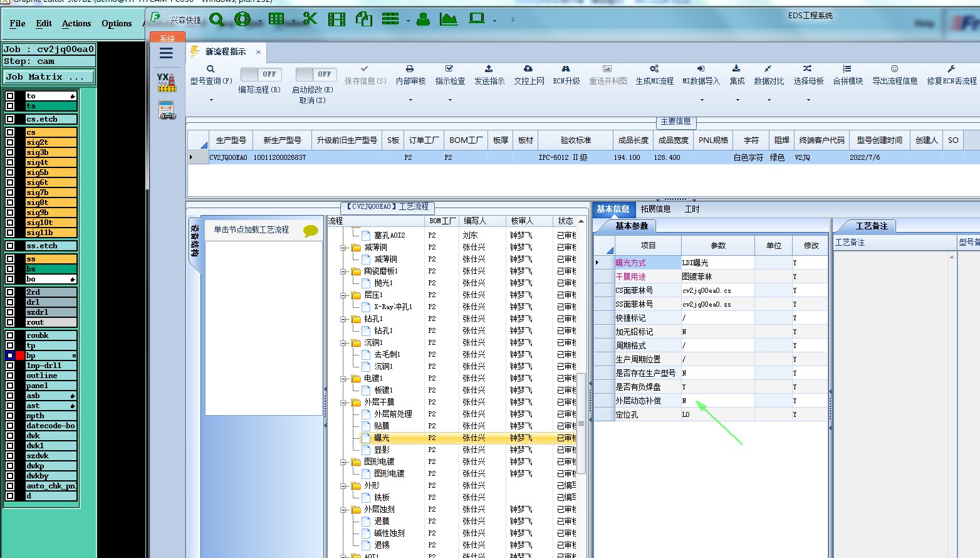Click 型号查询(F) search tool
Viewport: 980px width, 558px height.
point(211,75)
